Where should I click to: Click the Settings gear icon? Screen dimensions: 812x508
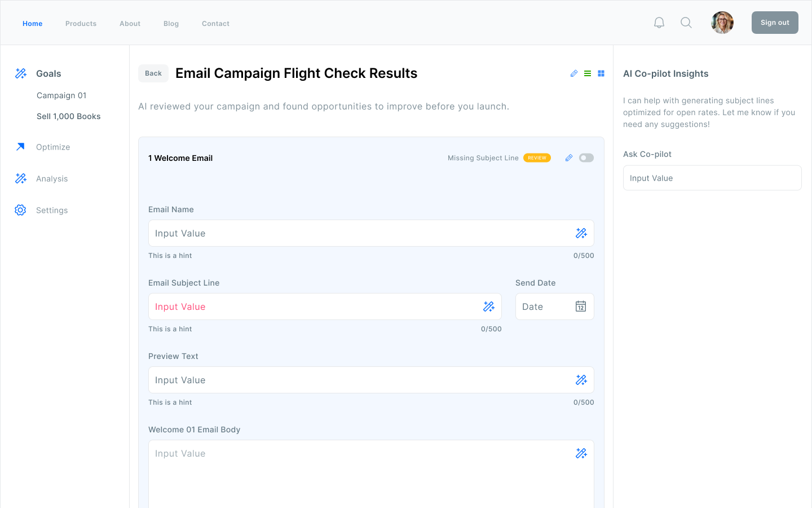[20, 210]
